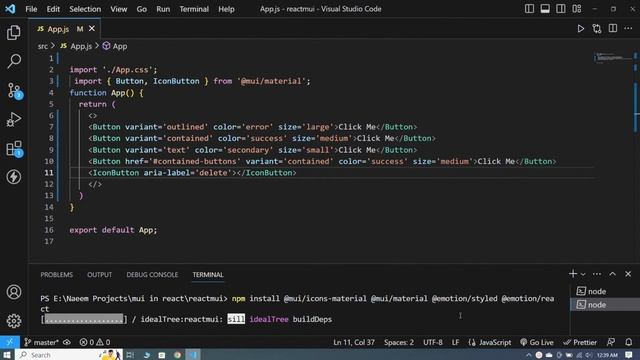Click the feedback icon in status bar
The width and height of the screenshot is (640, 360).
click(x=611, y=342)
